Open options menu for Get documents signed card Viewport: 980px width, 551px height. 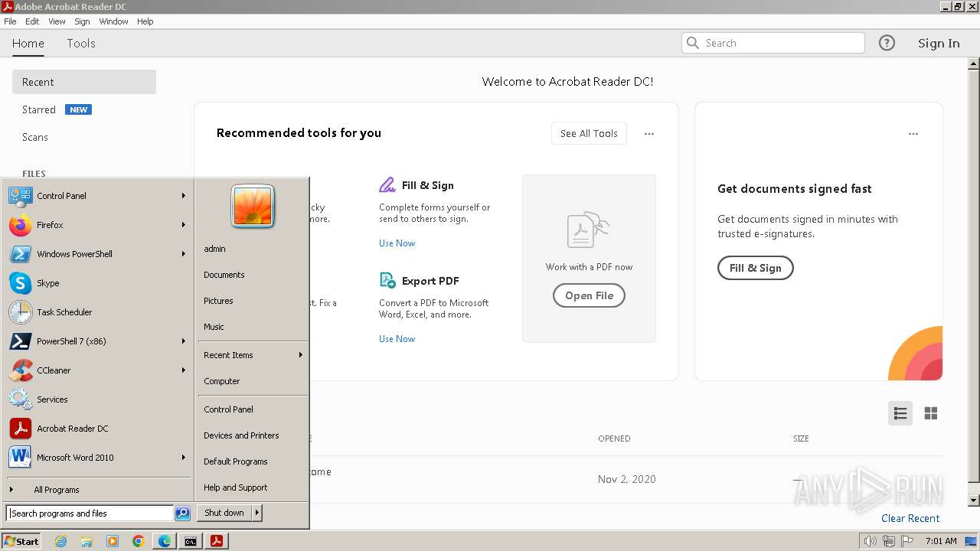click(x=913, y=134)
